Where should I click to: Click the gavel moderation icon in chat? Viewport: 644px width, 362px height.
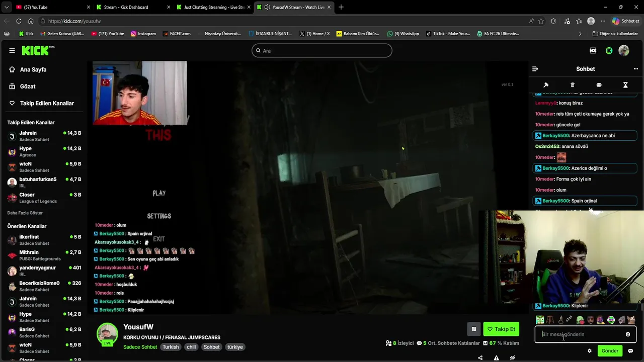(x=546, y=85)
